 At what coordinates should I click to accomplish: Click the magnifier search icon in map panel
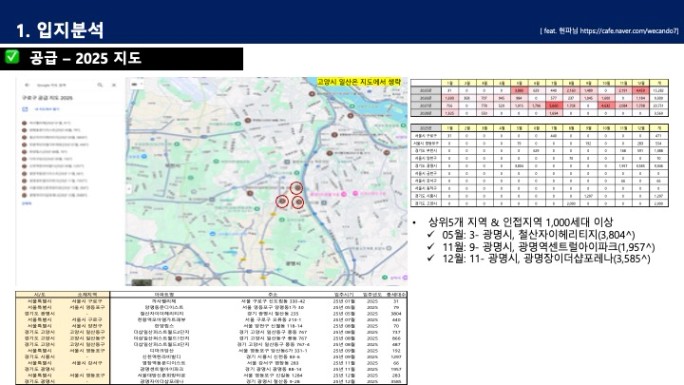[100, 85]
